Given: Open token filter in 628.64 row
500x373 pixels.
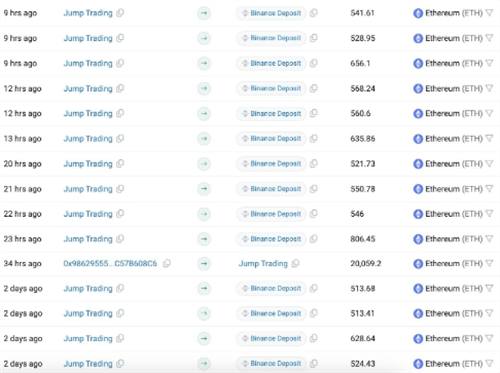Looking at the screenshot, I should pos(489,338).
